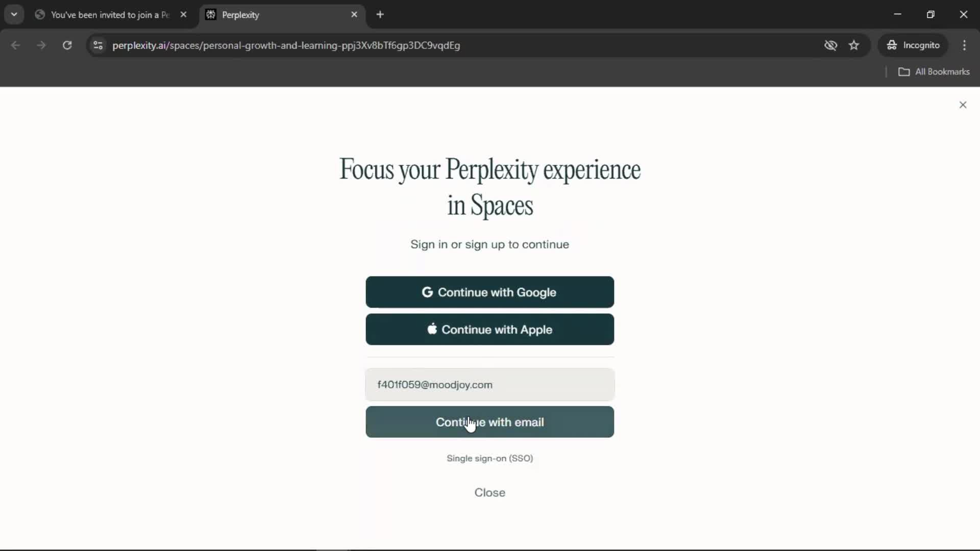Screen dimensions: 980x551
Task: Click the third-party cookies blocked eye icon
Action: 830,45
